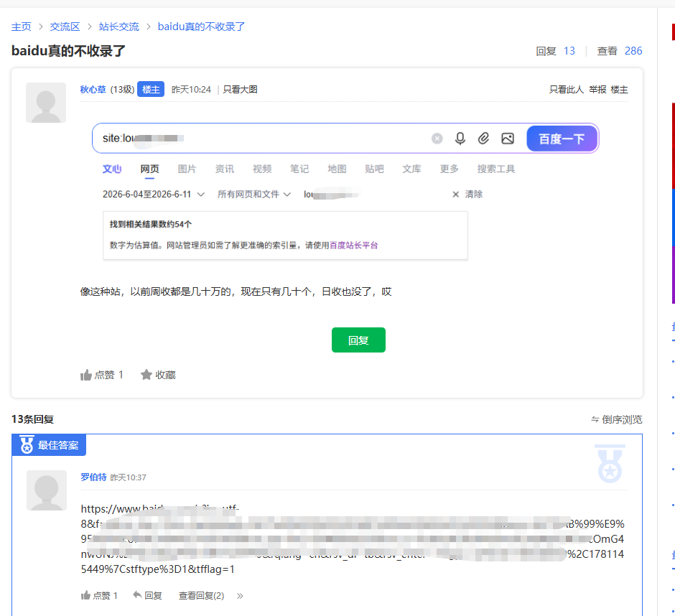This screenshot has height=616, width=675.
Task: Click breadcrumb 'baidu真的不收录了'
Action: [201, 27]
